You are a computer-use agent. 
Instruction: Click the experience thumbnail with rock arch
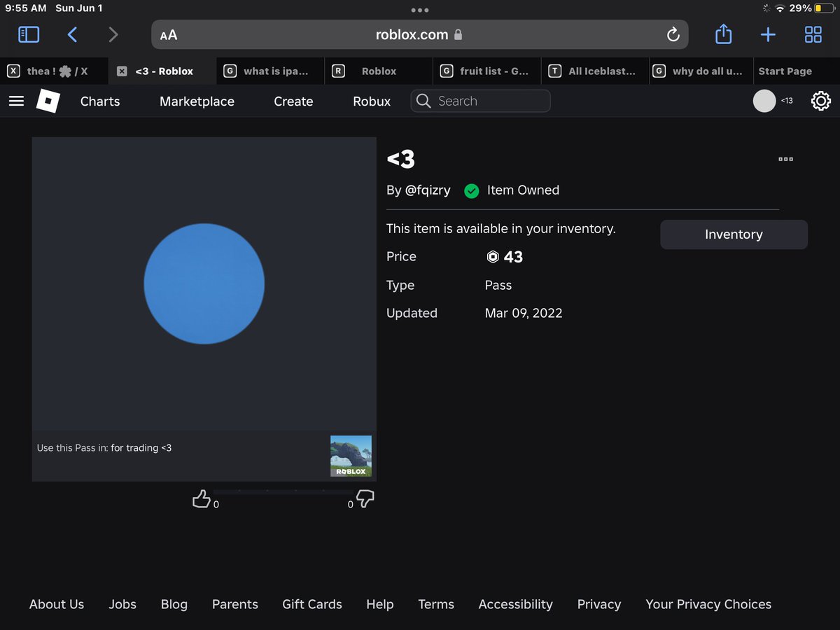tap(351, 456)
